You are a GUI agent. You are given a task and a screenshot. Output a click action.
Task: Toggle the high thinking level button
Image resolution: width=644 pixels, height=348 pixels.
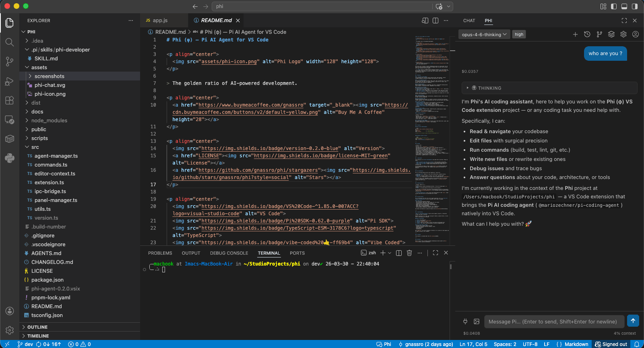pos(519,35)
